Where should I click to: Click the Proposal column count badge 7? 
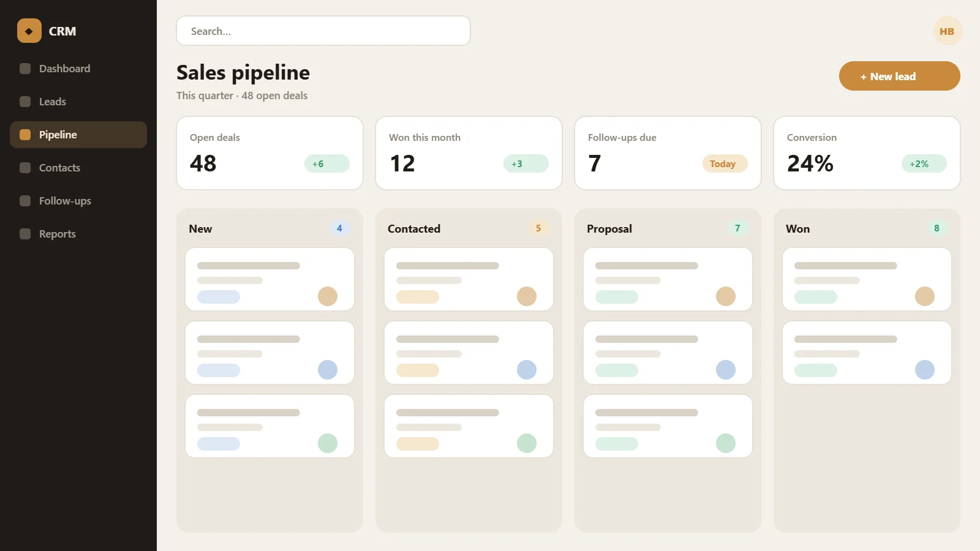pos(737,228)
